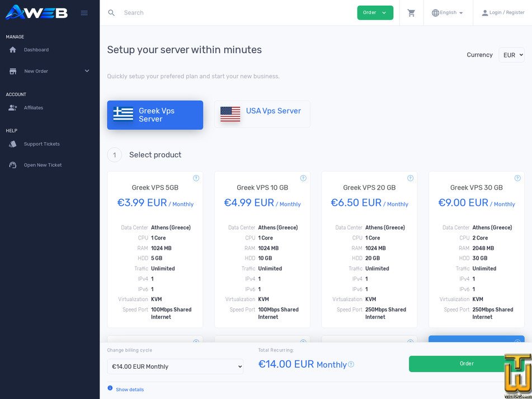The width and height of the screenshot is (532, 399).
Task: Choose Open New Ticket in sidebar
Action: coord(43,165)
